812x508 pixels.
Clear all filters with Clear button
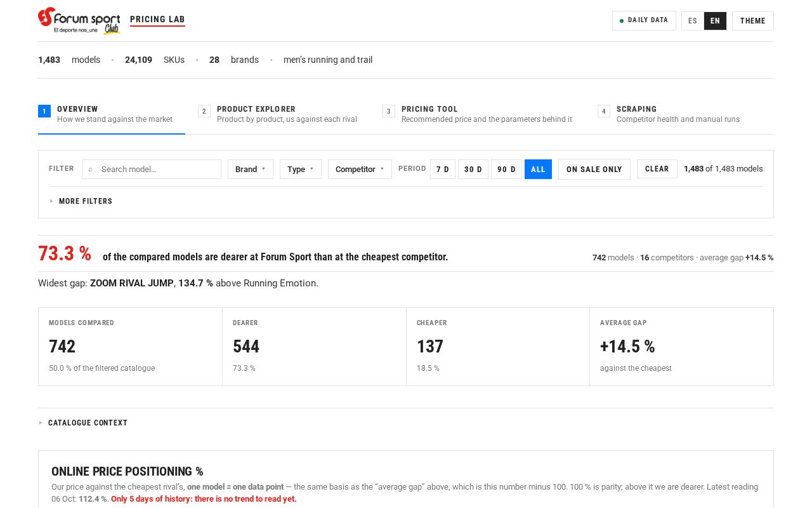click(657, 169)
